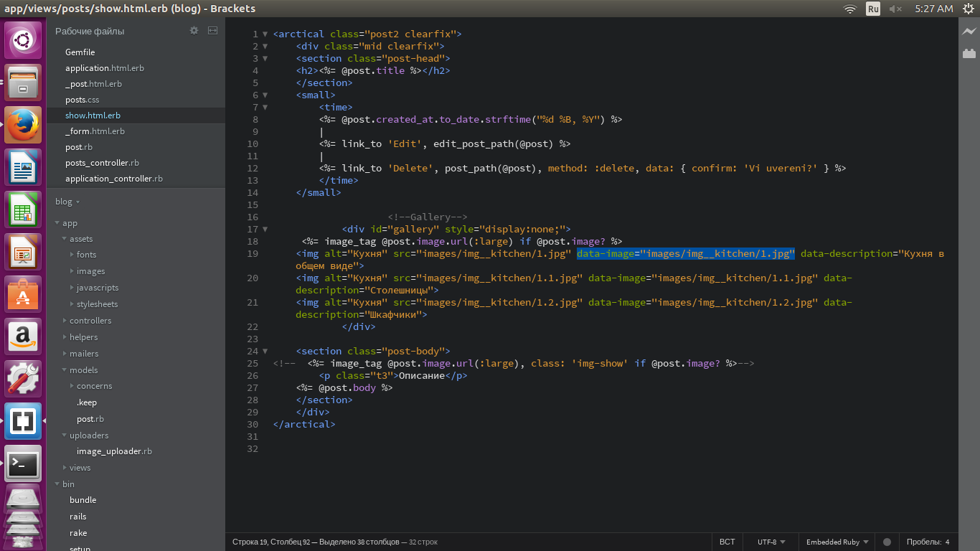The height and width of the screenshot is (551, 980).
Task: Launch LibreOffice Writer from dock
Action: pyautogui.click(x=23, y=167)
